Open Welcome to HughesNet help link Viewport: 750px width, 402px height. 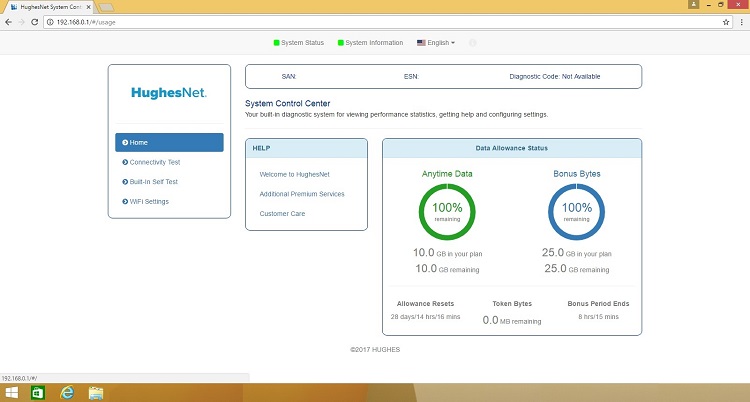point(295,174)
